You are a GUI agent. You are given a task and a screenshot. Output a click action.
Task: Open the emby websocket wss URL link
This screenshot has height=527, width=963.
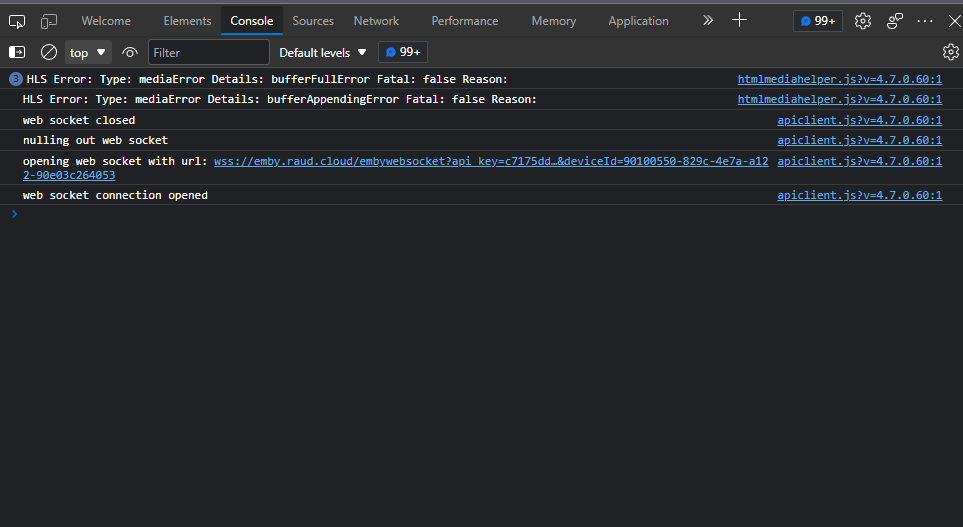coord(490,161)
